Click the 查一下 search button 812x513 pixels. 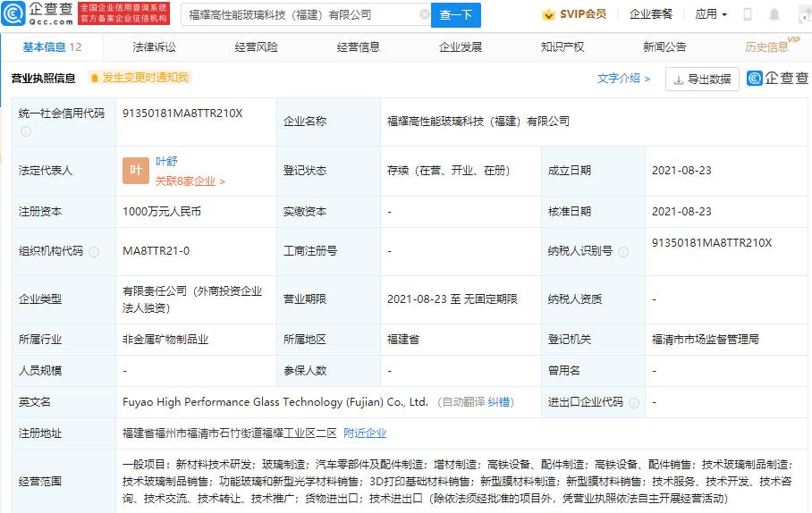point(456,14)
